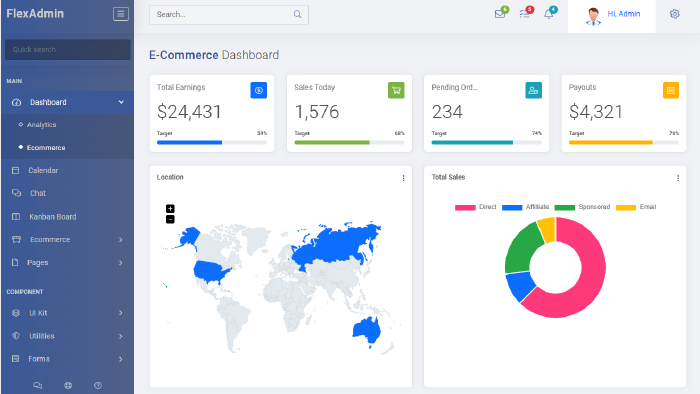Open the Hi, Admin profile link
The height and width of the screenshot is (394, 700).
[624, 14]
